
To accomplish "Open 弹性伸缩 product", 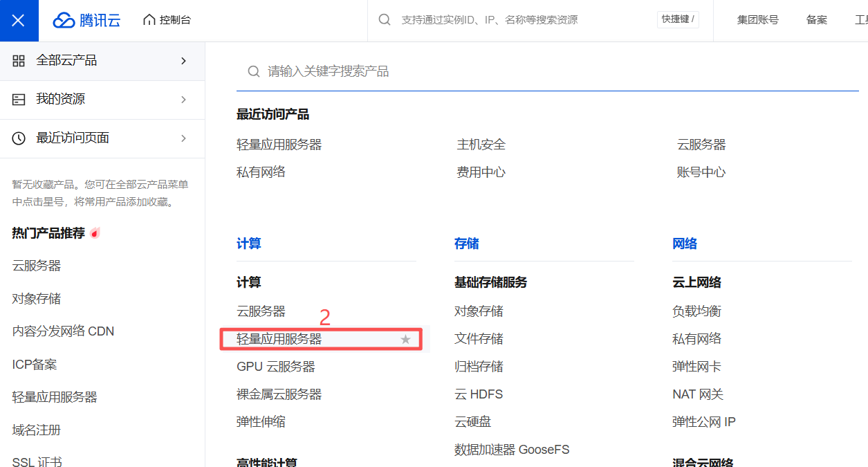I will (261, 422).
